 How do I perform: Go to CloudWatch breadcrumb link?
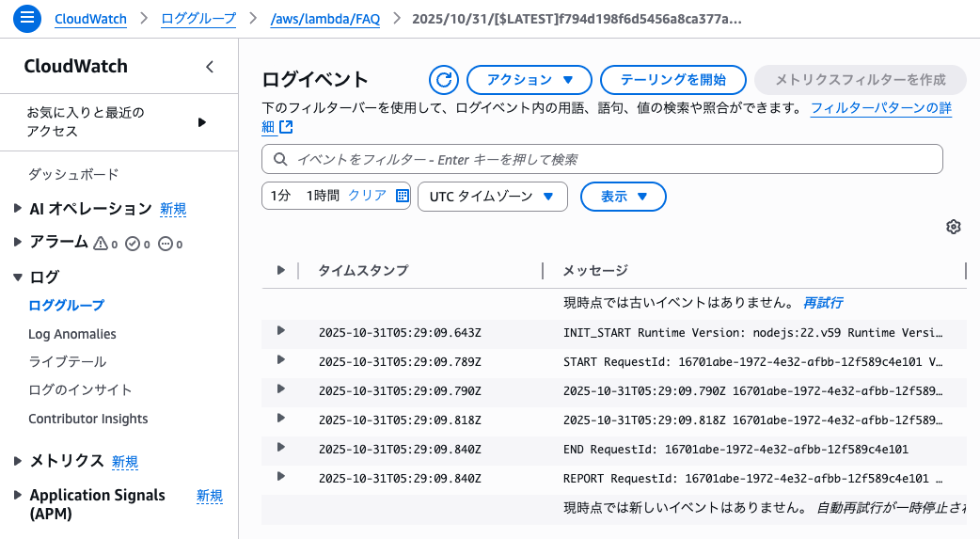90,19
